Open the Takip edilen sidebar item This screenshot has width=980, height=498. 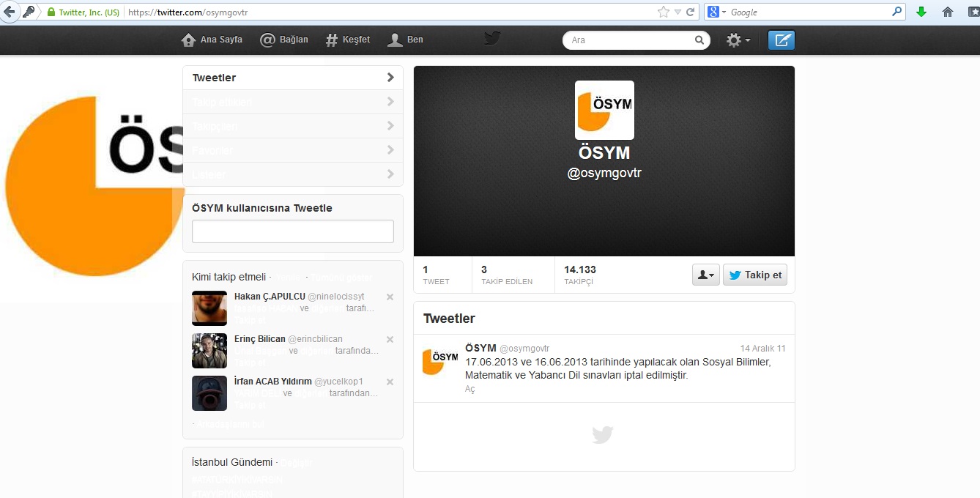pyautogui.click(x=293, y=102)
